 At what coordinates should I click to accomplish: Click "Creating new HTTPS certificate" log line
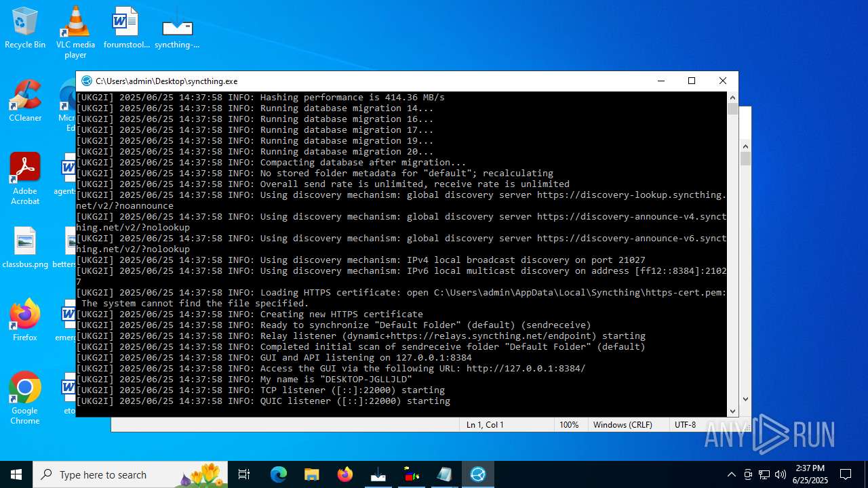[x=250, y=314]
